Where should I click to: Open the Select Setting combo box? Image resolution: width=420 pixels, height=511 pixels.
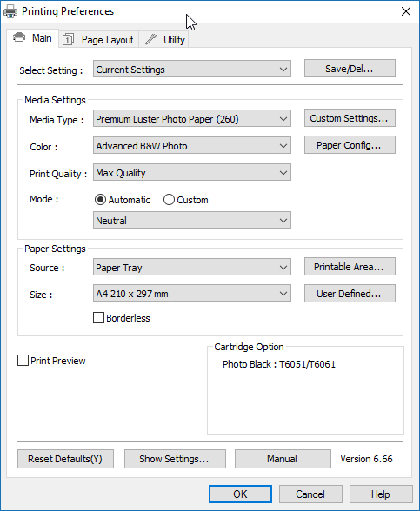(x=192, y=70)
